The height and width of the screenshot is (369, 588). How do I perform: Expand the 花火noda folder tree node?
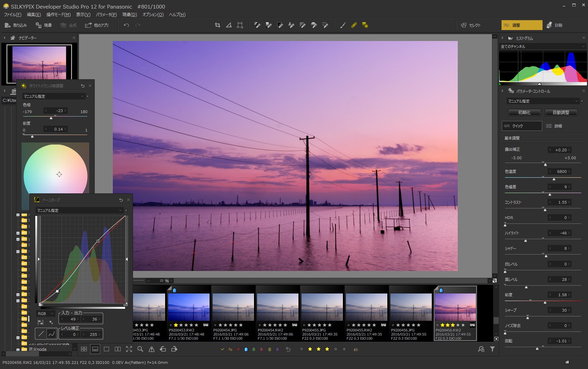18,350
